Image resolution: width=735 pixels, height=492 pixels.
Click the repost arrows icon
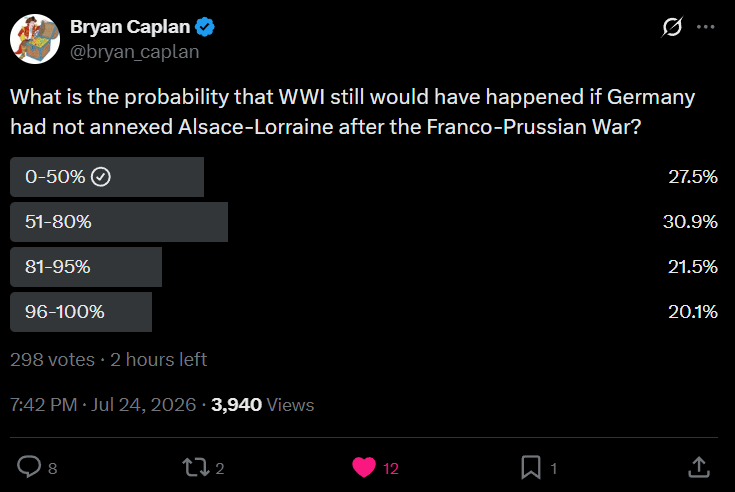pos(195,467)
